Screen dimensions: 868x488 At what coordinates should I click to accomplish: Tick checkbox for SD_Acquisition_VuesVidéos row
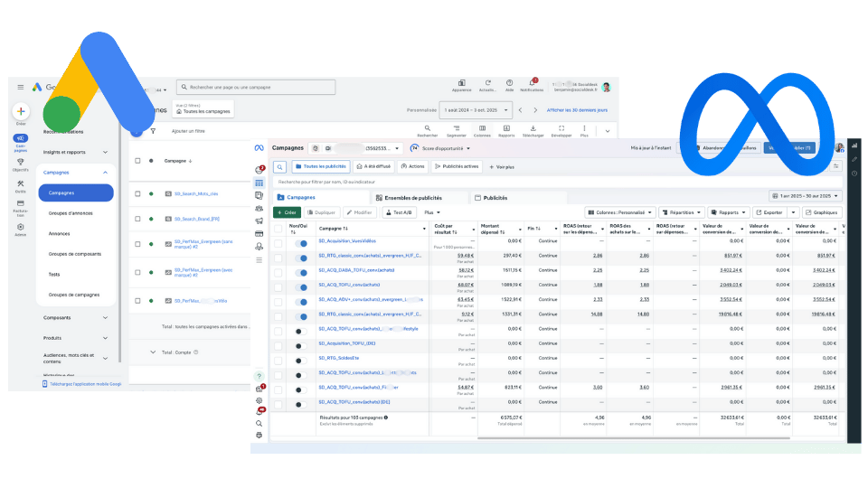click(x=278, y=243)
